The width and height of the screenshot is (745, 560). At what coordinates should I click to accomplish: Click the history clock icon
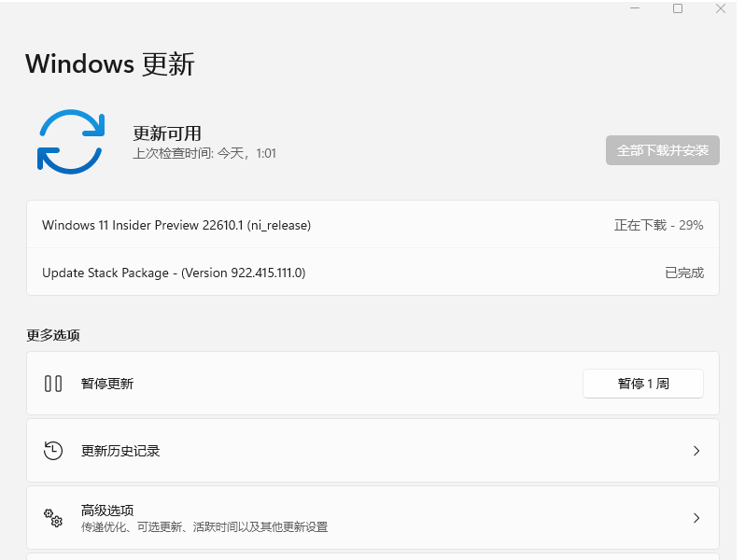(x=52, y=450)
